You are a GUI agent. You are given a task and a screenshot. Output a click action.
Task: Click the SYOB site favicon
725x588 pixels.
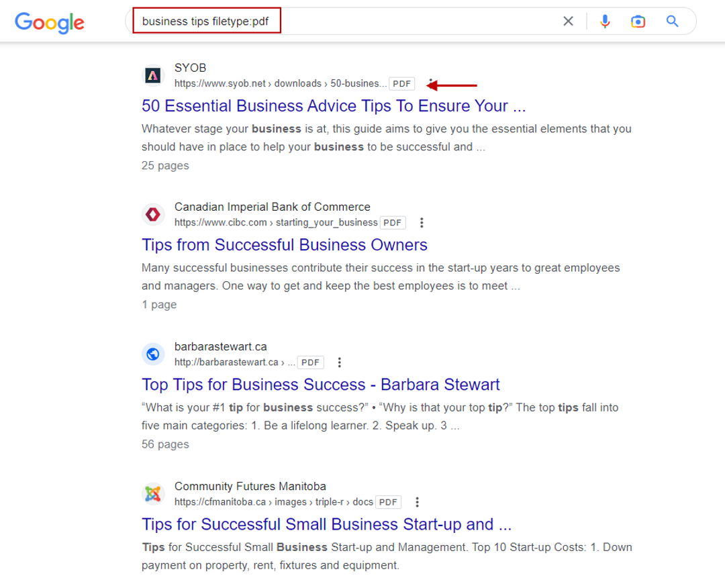pos(153,75)
